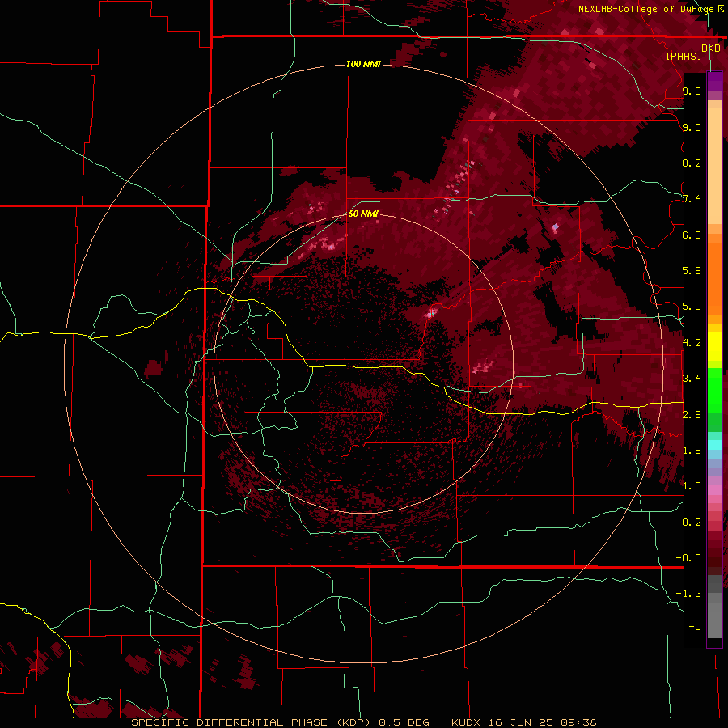Click the TH threshold label

(x=695, y=630)
